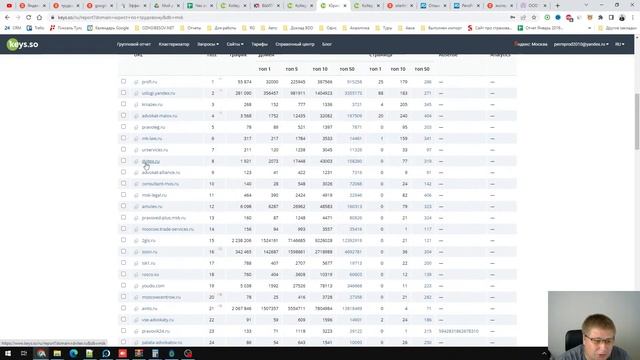The image size is (640, 360).
Task: Tick the checkbox for profi.ru row
Action: coord(123,82)
